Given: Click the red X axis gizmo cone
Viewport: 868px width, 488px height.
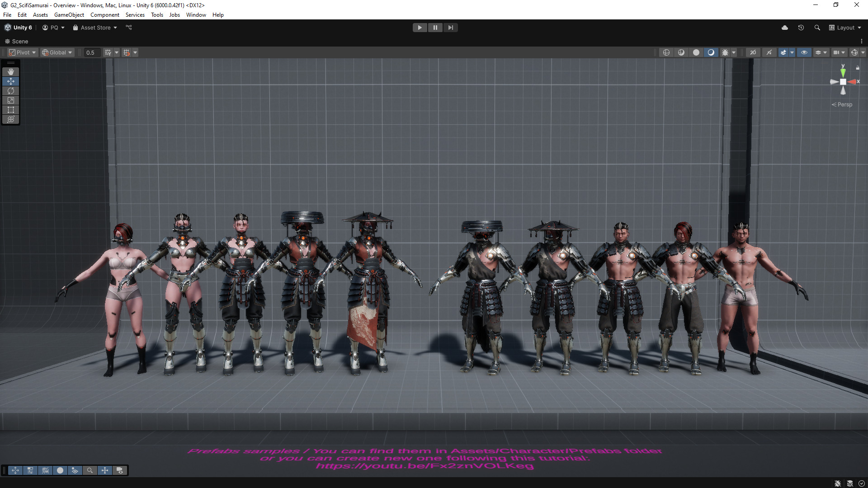Looking at the screenshot, I should pyautogui.click(x=853, y=82).
